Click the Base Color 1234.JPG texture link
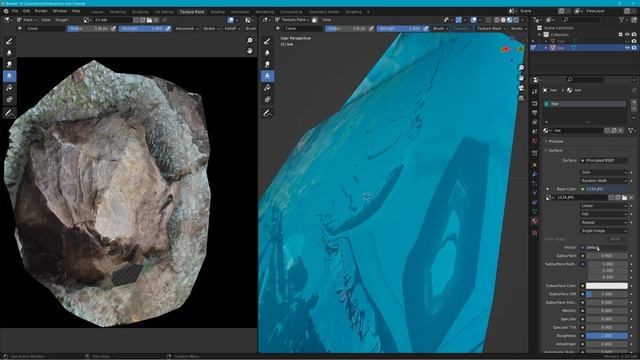This screenshot has width=640, height=360. pos(603,189)
